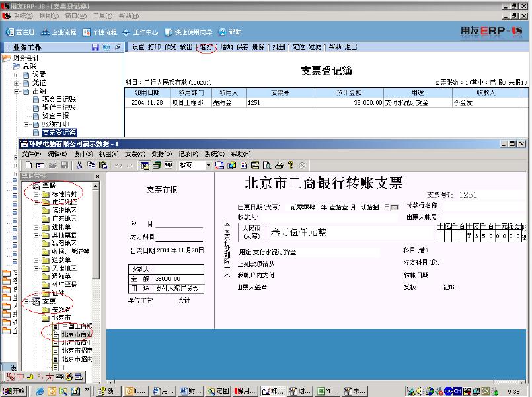Viewport: 532px width, 397px height.
Task: Click the print preview magnifier page icon
Action: 267,165
